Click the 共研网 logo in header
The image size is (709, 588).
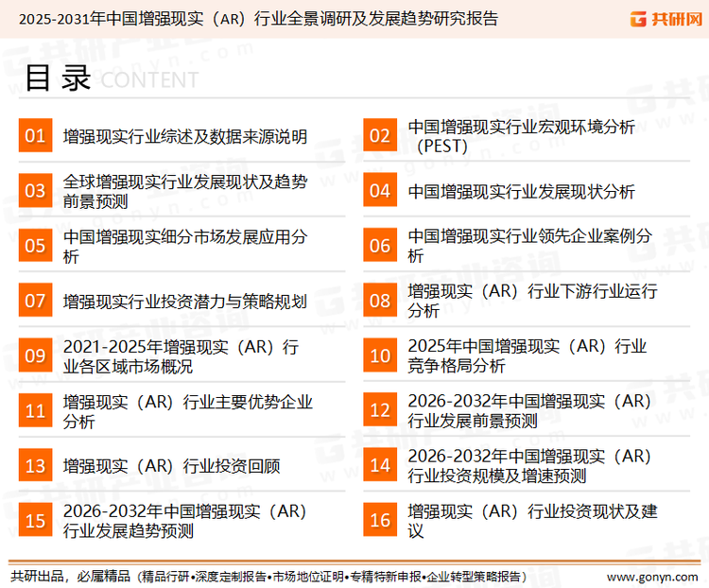[x=666, y=19]
